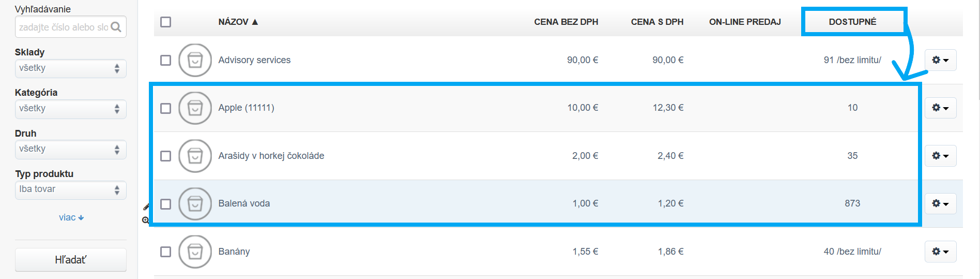
Task: Click the Apple product basket icon
Action: 195,108
